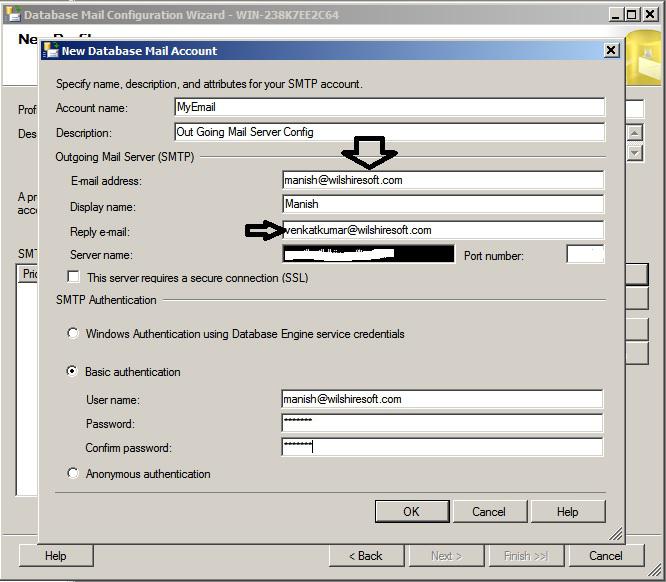
Task: Click the Confirm password field
Action: 442,447
